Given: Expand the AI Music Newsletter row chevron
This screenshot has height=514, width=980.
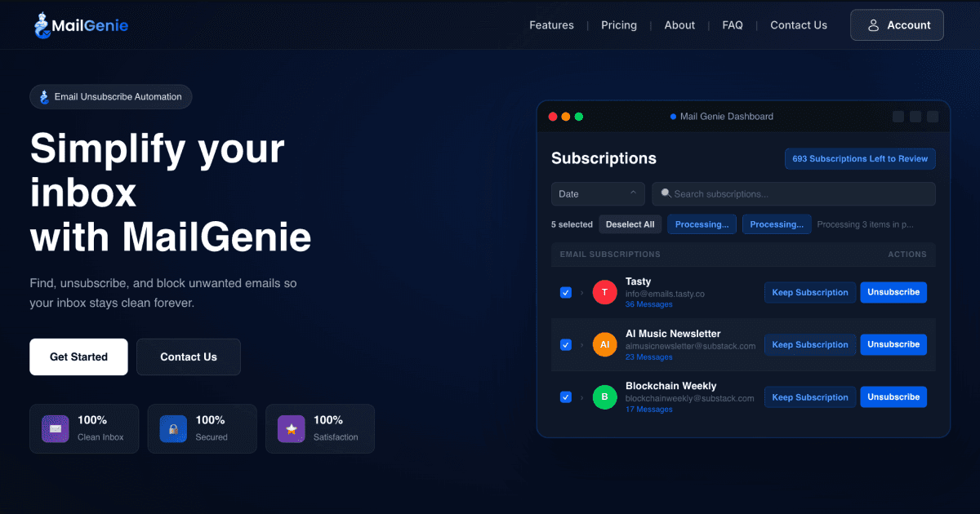Looking at the screenshot, I should tap(582, 344).
